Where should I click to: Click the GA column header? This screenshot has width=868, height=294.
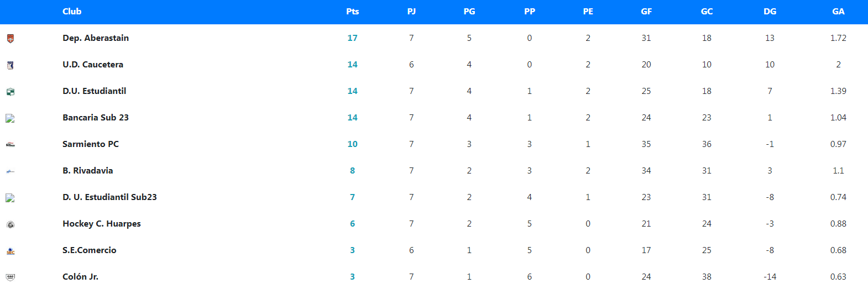(x=838, y=12)
